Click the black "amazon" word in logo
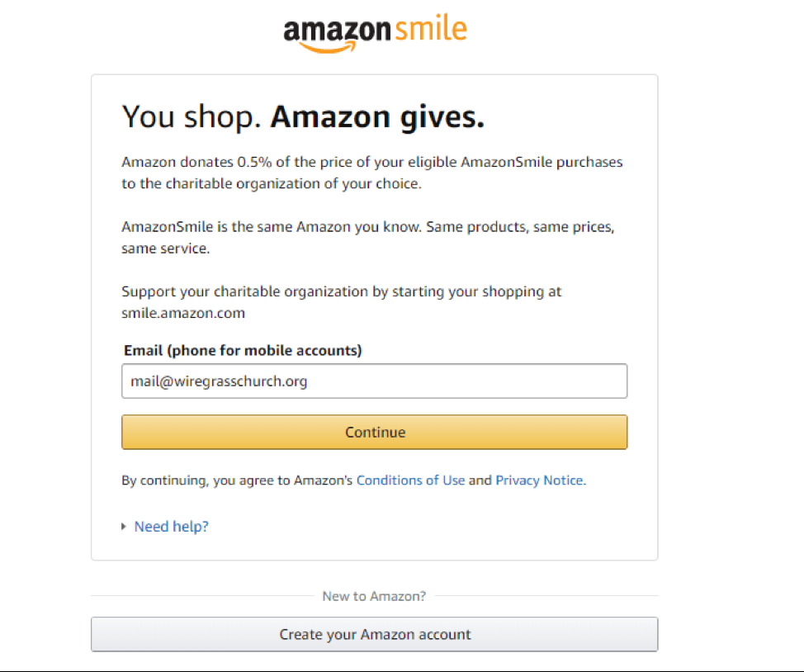This screenshot has height=672, width=804. [x=337, y=31]
